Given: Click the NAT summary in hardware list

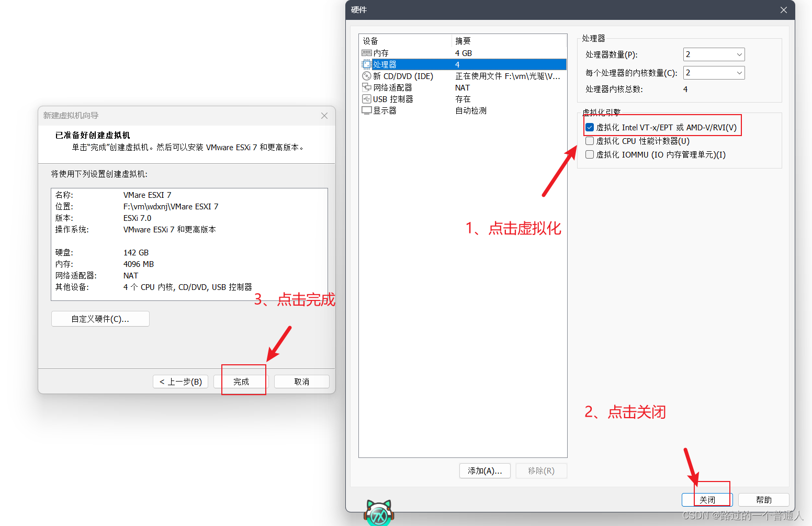Looking at the screenshot, I should [x=463, y=87].
